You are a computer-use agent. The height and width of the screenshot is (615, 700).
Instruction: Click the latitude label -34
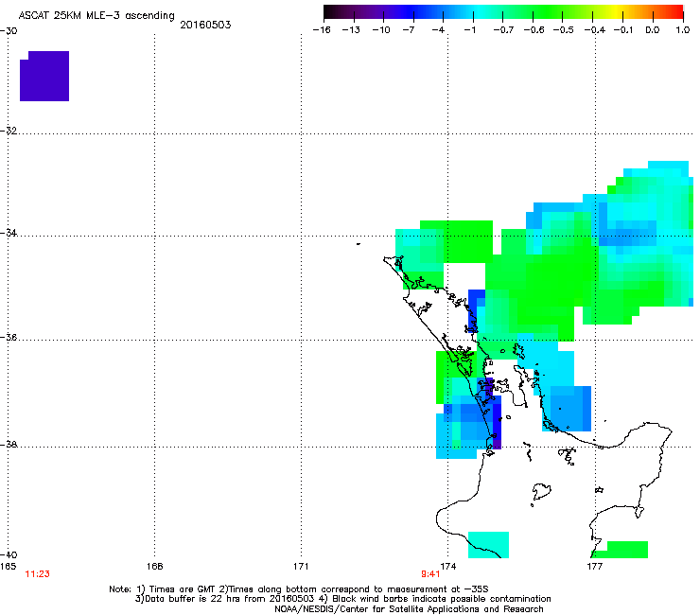(x=9, y=233)
